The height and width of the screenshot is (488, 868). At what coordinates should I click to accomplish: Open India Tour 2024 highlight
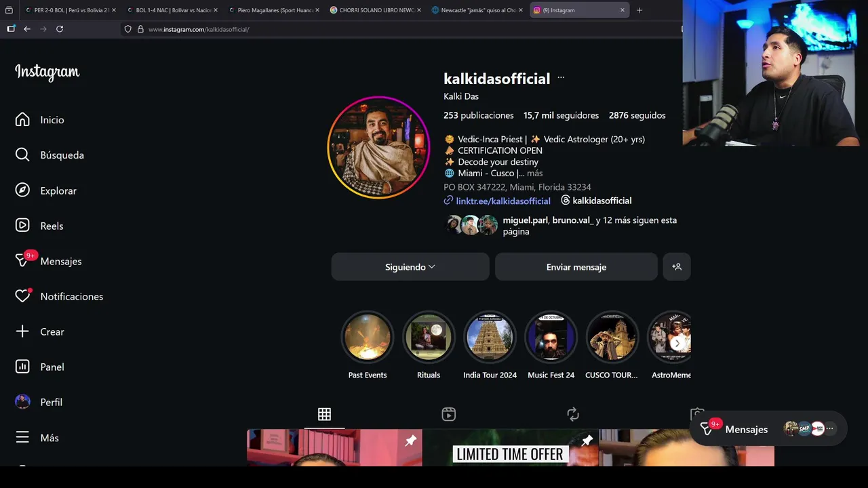[x=490, y=338]
